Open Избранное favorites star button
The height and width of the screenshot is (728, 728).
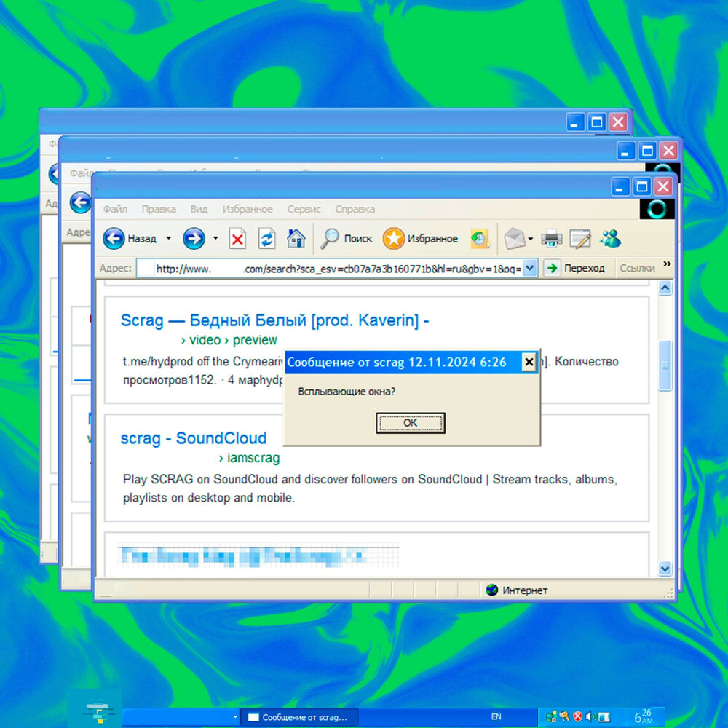point(421,238)
